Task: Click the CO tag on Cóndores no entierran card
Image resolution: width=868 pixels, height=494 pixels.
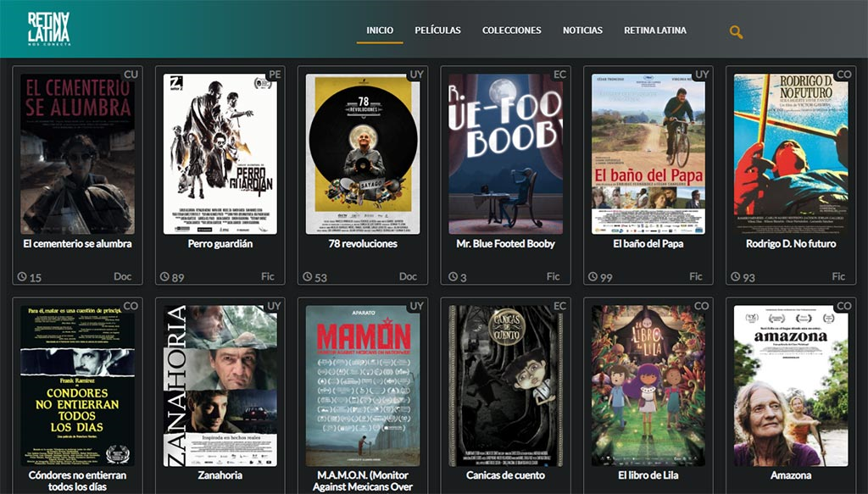Action: pos(131,306)
